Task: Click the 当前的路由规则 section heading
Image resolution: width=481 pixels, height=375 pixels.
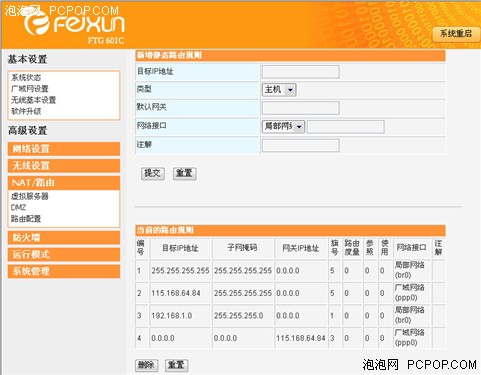Action: 165,230
